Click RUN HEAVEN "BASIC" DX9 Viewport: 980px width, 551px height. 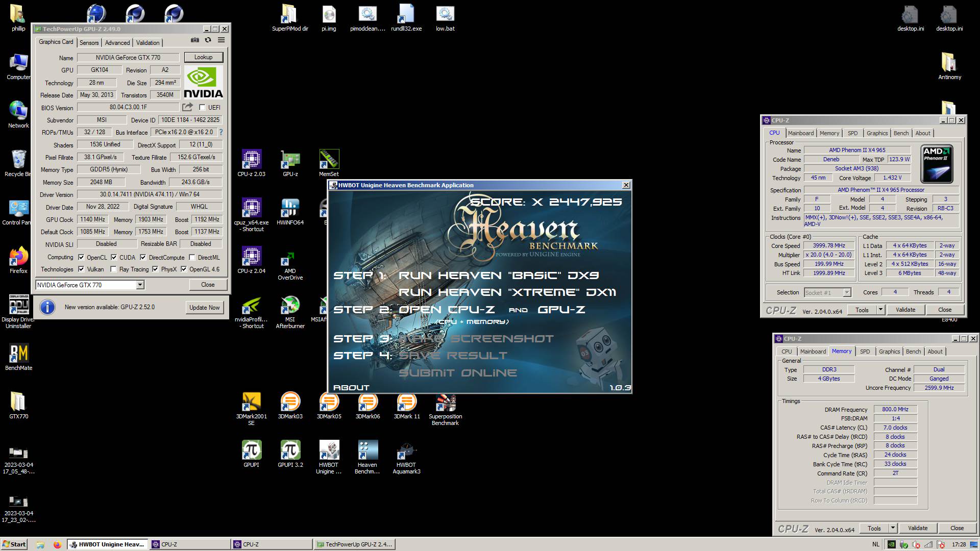pos(498,275)
